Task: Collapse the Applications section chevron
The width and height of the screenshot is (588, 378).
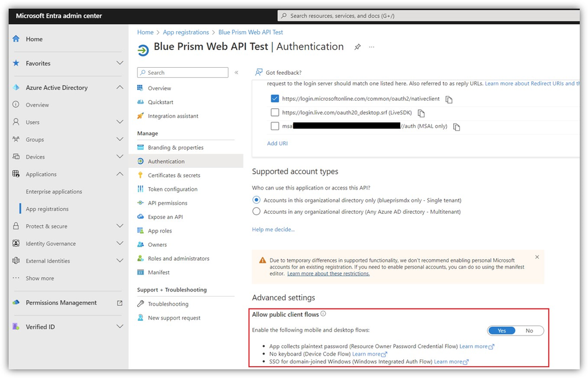Action: [x=119, y=174]
